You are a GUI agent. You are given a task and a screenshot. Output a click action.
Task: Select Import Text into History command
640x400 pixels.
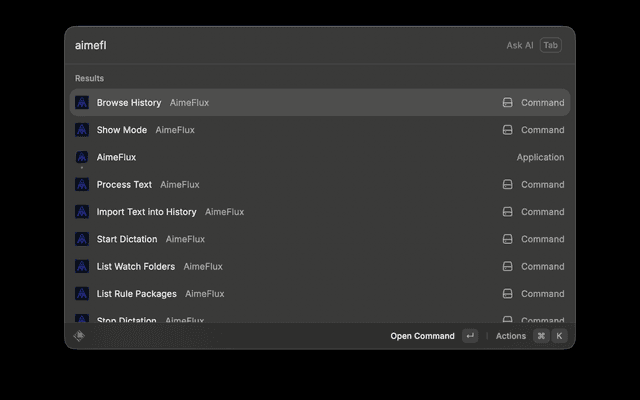point(320,212)
